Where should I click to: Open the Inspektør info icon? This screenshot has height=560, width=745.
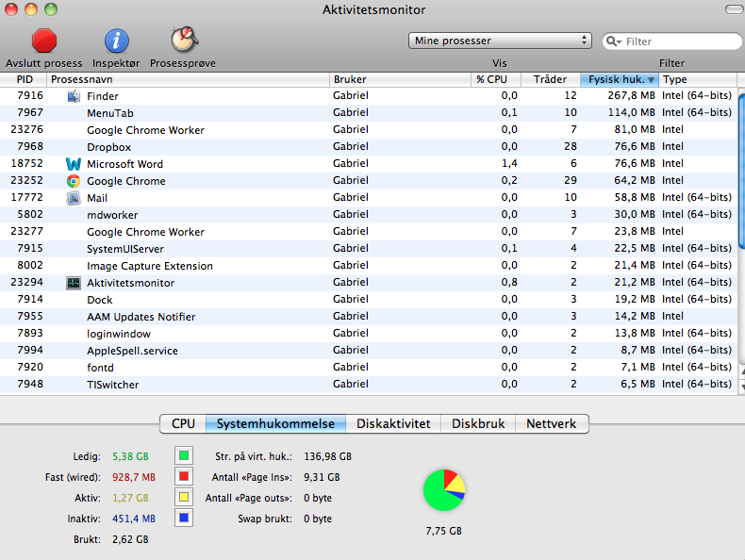click(x=116, y=41)
